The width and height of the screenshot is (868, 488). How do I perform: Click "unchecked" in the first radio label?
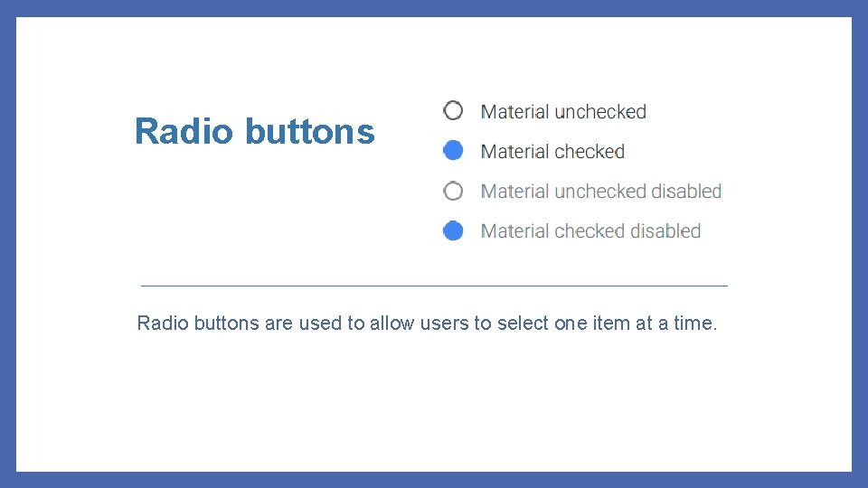[600, 112]
